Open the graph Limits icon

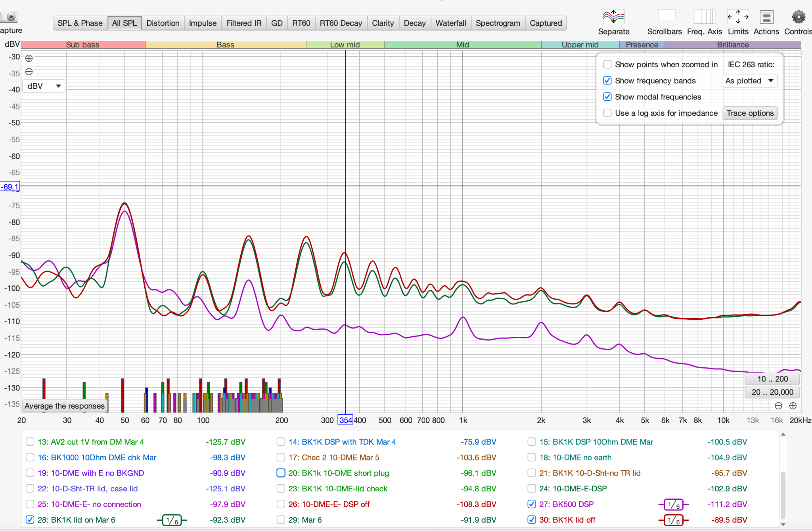pos(738,17)
